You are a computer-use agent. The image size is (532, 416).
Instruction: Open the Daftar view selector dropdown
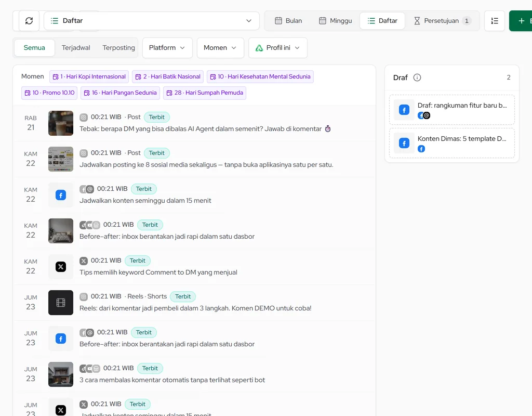coord(151,21)
